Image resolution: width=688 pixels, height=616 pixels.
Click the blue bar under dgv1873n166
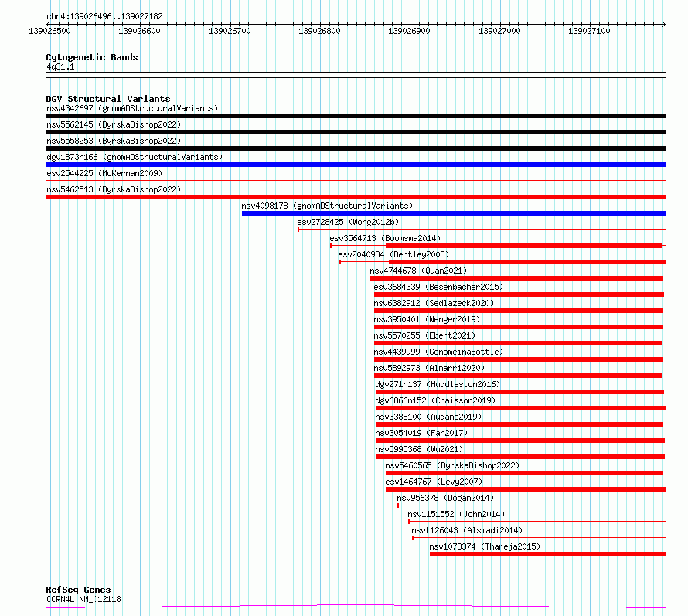tap(356, 165)
